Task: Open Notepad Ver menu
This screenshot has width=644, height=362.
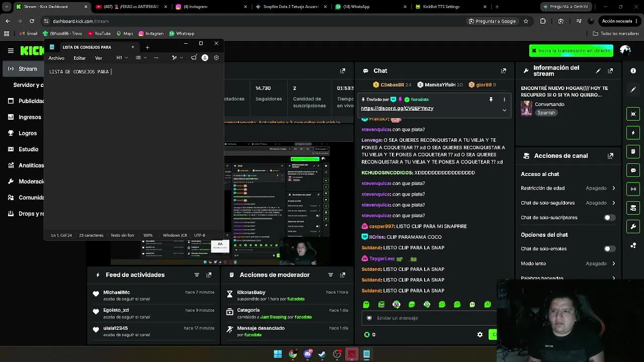Action: click(99, 58)
